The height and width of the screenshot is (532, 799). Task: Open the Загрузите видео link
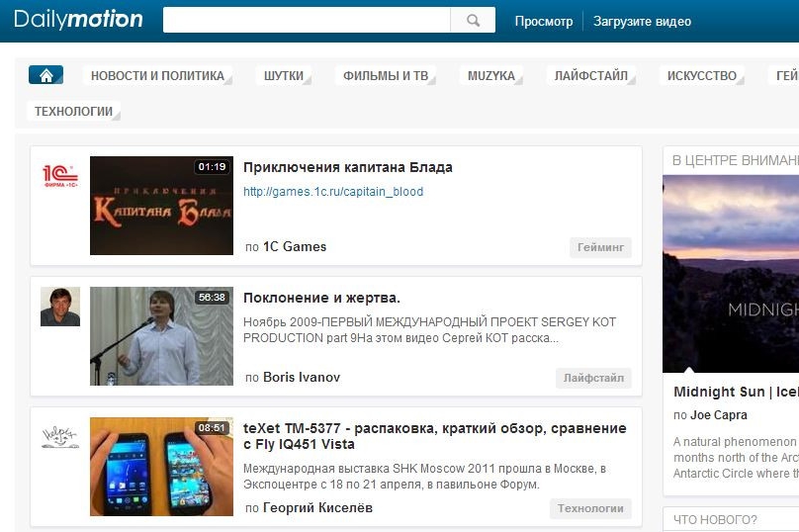642,22
